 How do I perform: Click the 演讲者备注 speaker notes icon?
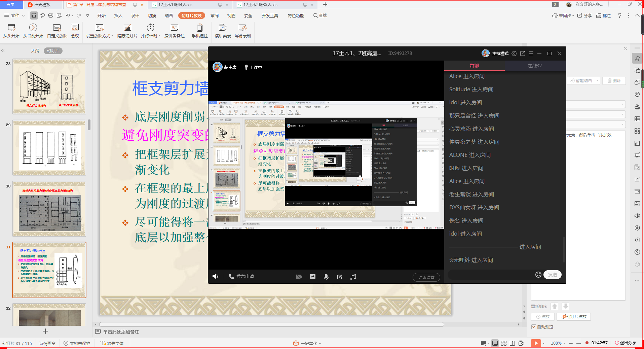pyautogui.click(x=174, y=30)
